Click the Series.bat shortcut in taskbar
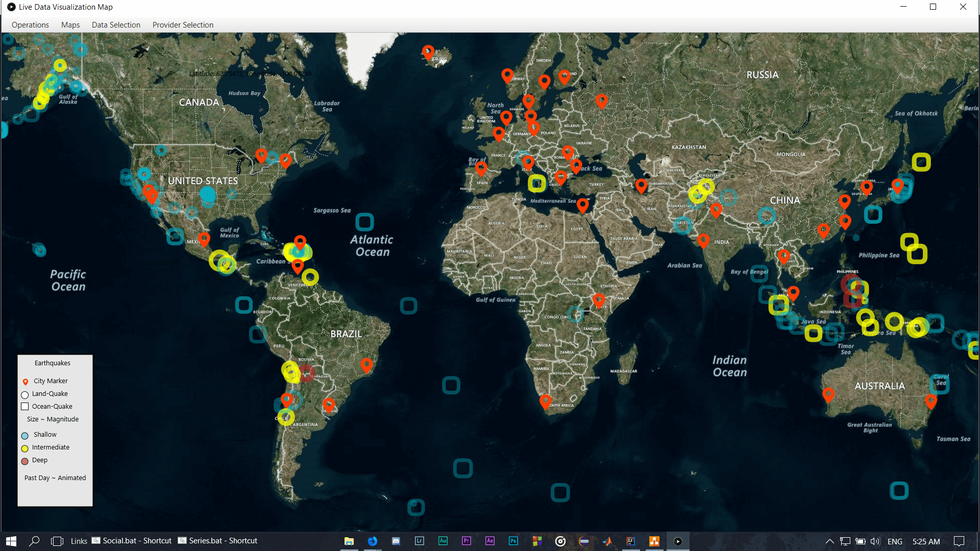 [217, 541]
